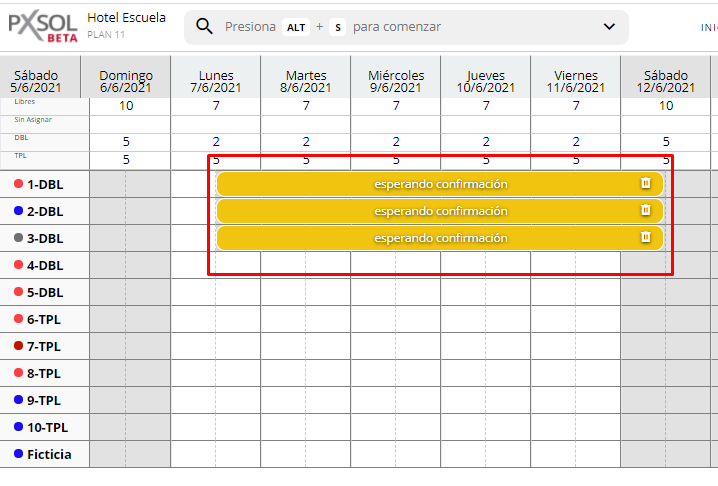Image resolution: width=718 pixels, height=486 pixels.
Task: Click the empty 6-TPL cell under Miércoles
Action: click(396, 319)
